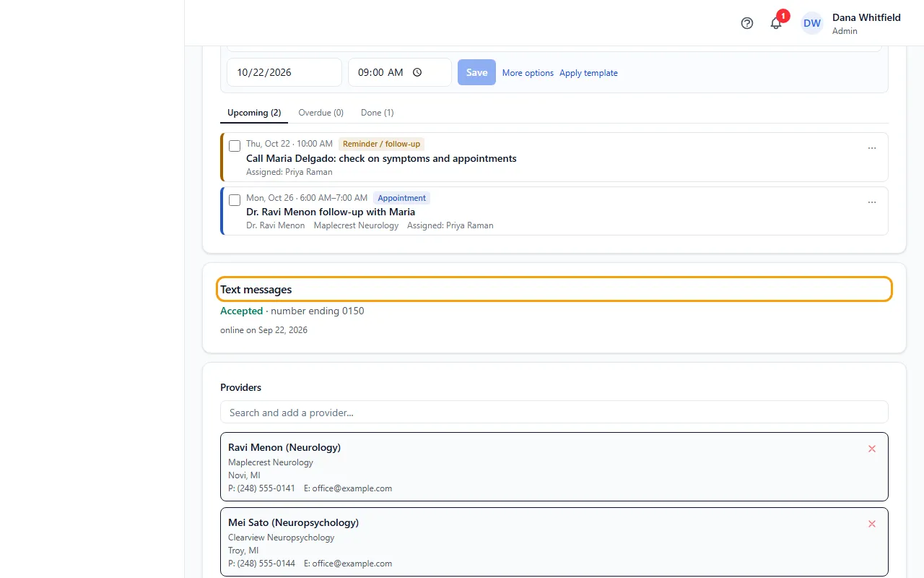Click phone number (248) 555-0144
Image resolution: width=924 pixels, height=578 pixels.
point(266,564)
